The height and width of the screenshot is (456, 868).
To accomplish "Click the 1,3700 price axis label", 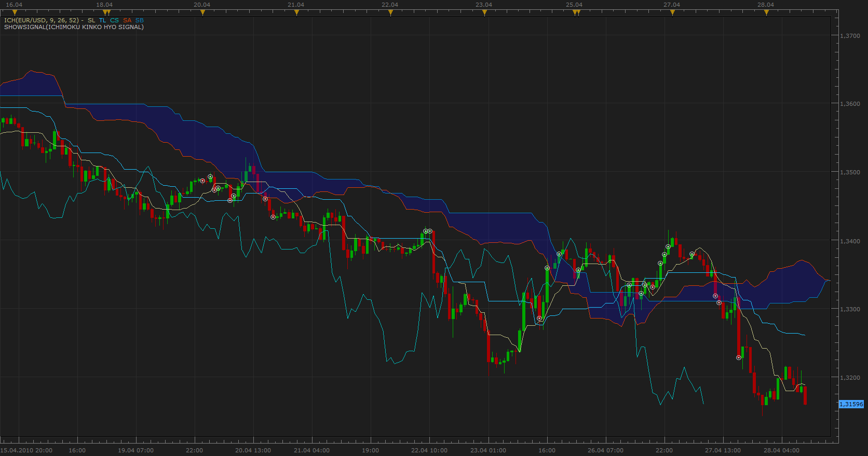I will coord(850,36).
